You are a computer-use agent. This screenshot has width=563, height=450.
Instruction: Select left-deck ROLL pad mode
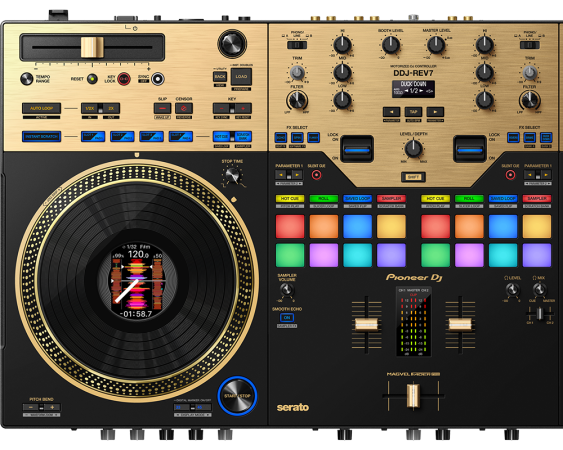tap(324, 199)
